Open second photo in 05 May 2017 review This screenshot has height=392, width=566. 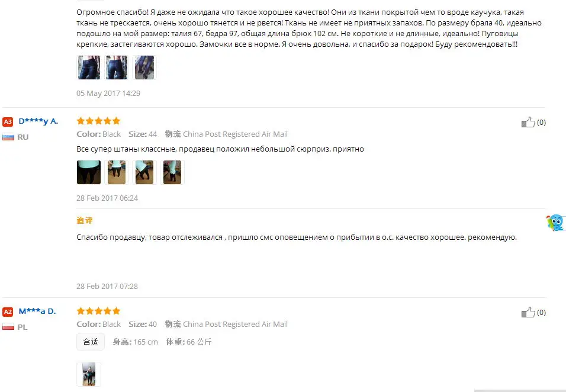pos(117,68)
